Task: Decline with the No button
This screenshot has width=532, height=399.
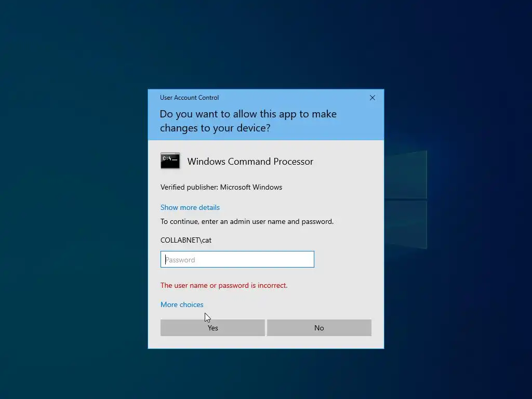Action: (319, 328)
